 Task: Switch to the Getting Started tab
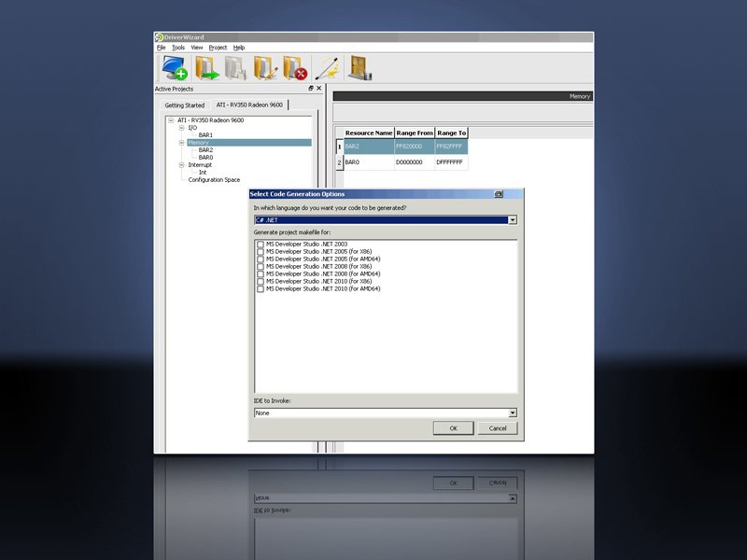coord(185,105)
